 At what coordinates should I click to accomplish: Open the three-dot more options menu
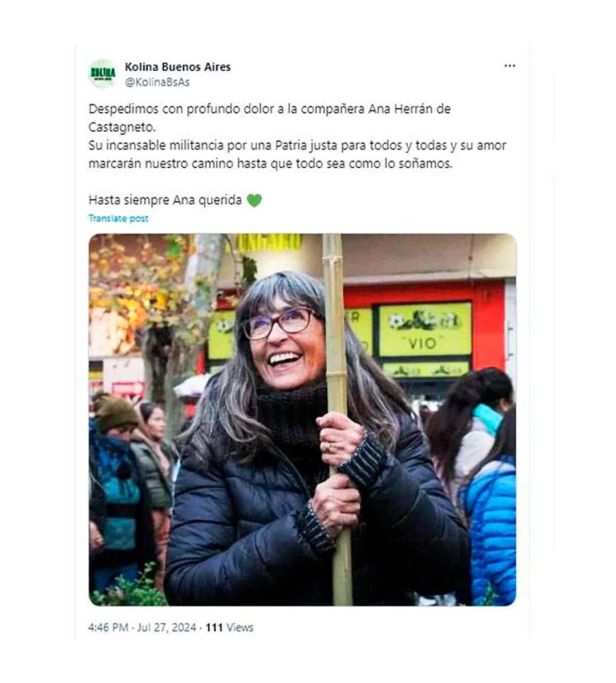pyautogui.click(x=509, y=66)
